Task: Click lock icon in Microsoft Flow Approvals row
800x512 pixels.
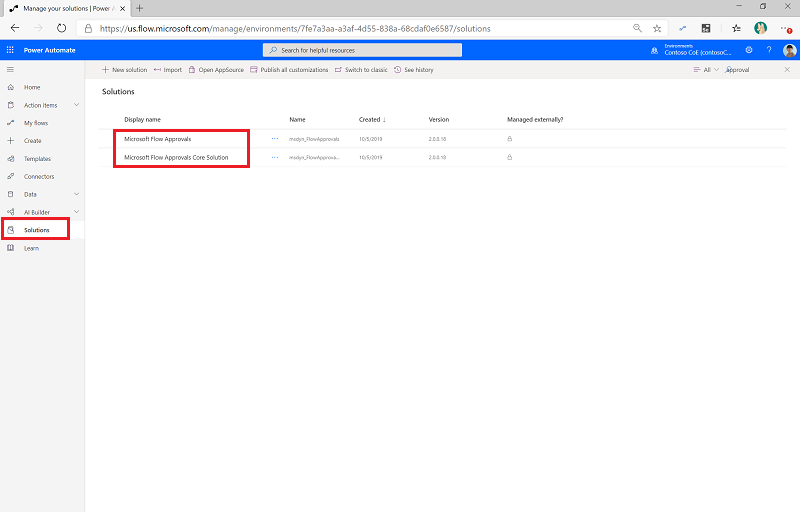Action: [509, 139]
